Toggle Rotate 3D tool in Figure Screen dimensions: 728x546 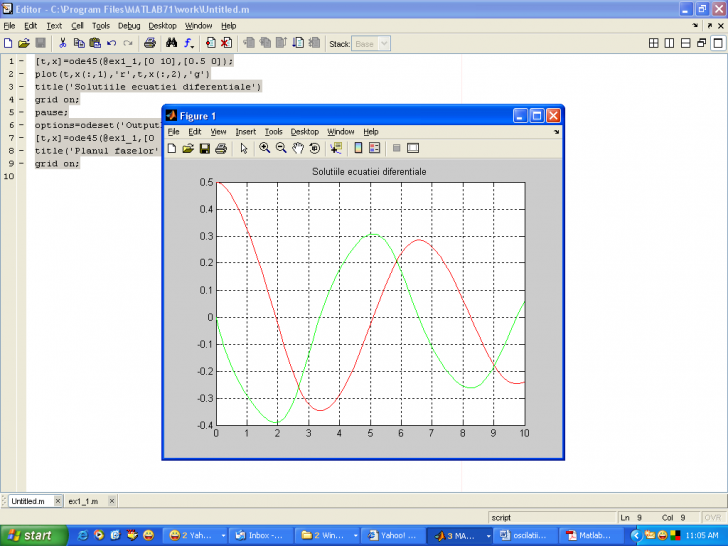314,149
